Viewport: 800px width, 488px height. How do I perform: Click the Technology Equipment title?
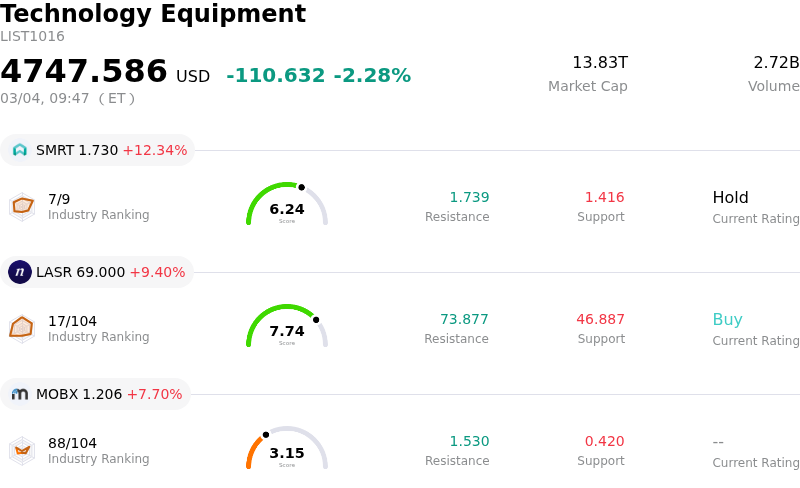tap(153, 14)
